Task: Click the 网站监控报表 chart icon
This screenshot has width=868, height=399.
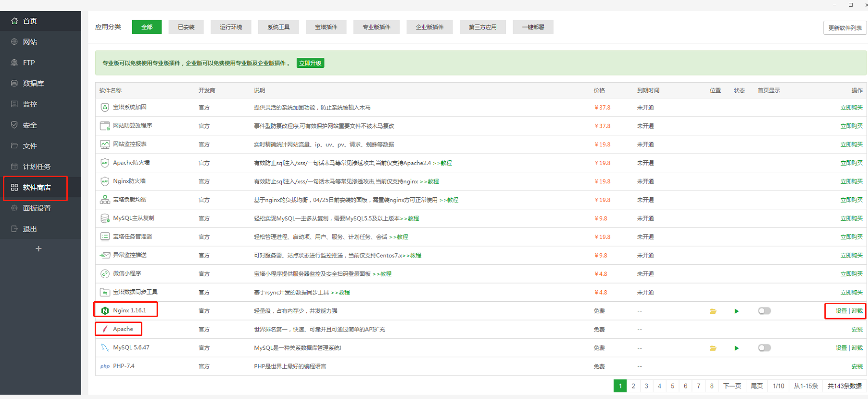Action: click(105, 144)
